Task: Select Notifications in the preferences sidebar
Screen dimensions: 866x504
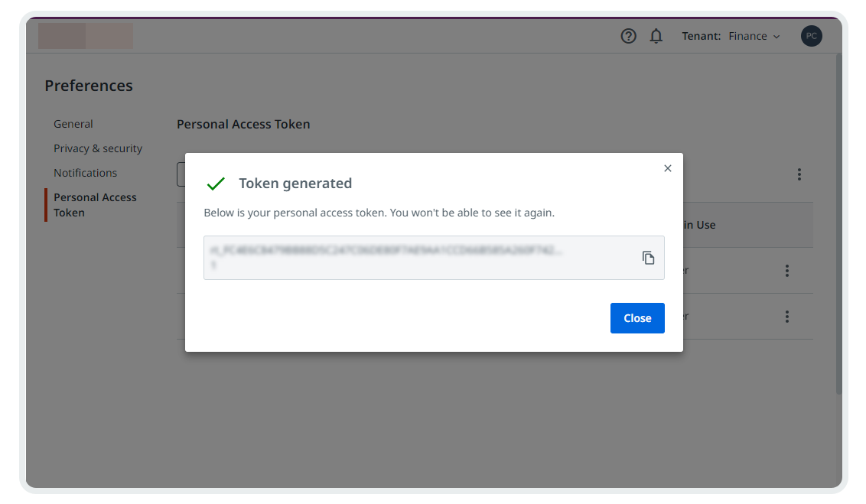Action: (x=85, y=173)
